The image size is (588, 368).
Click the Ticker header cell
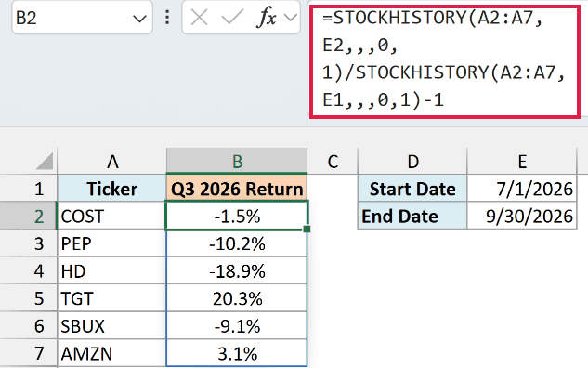111,188
